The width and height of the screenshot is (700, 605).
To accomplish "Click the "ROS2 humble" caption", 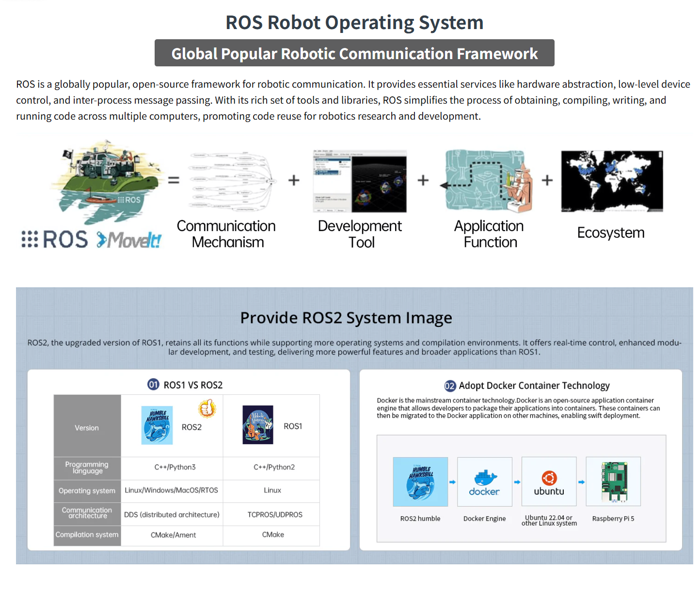I will pos(420,519).
